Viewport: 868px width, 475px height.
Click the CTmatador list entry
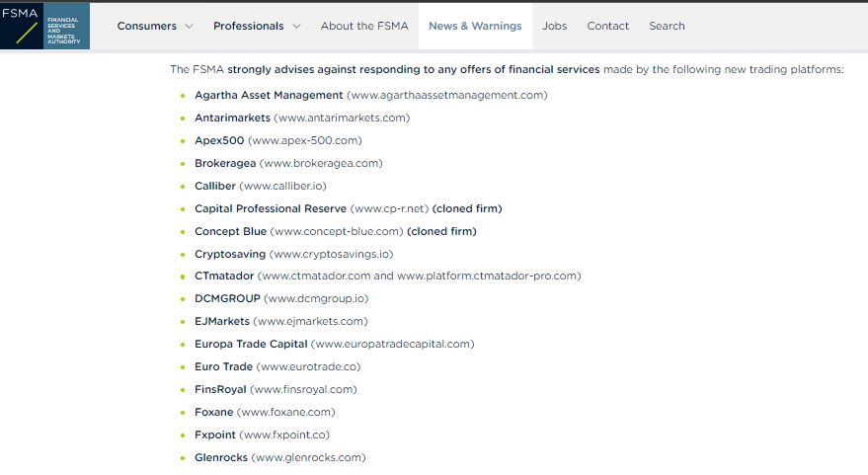point(387,276)
